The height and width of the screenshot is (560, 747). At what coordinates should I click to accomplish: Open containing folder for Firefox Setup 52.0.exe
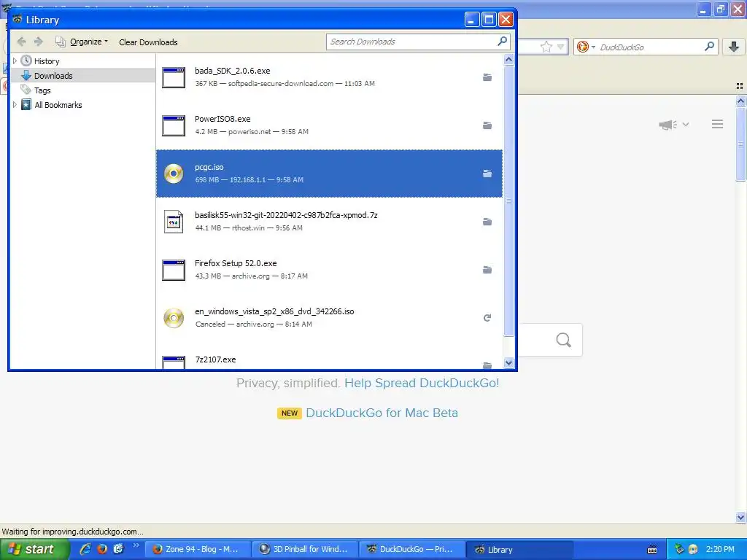(x=487, y=270)
